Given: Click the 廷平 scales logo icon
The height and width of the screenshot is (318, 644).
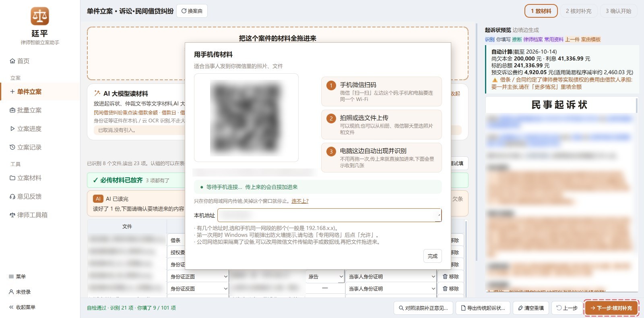Looking at the screenshot, I should click(x=40, y=16).
